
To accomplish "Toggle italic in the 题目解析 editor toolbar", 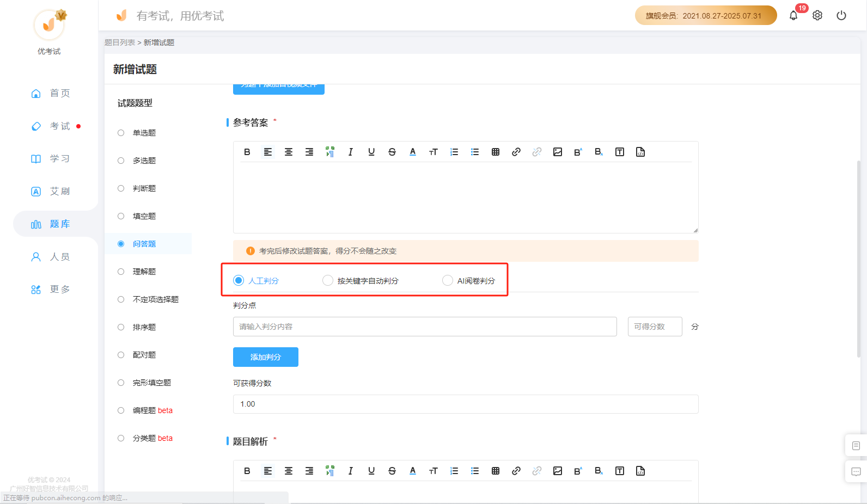I will pyautogui.click(x=351, y=471).
